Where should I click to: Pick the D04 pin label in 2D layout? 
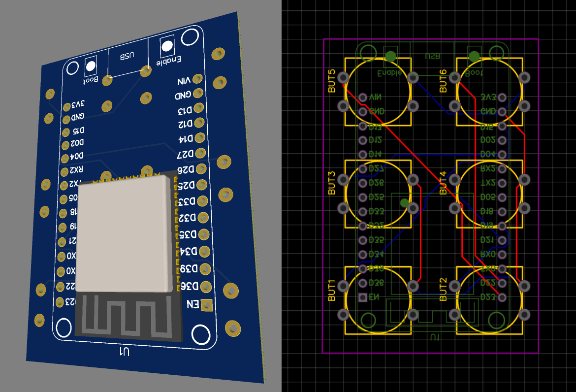coord(488,154)
